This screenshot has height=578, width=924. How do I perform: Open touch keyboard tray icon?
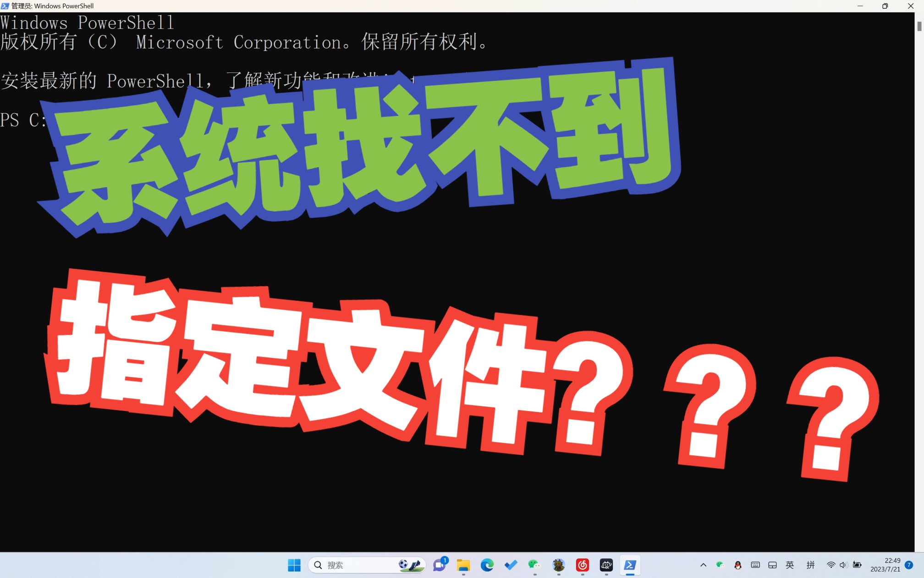(x=755, y=565)
